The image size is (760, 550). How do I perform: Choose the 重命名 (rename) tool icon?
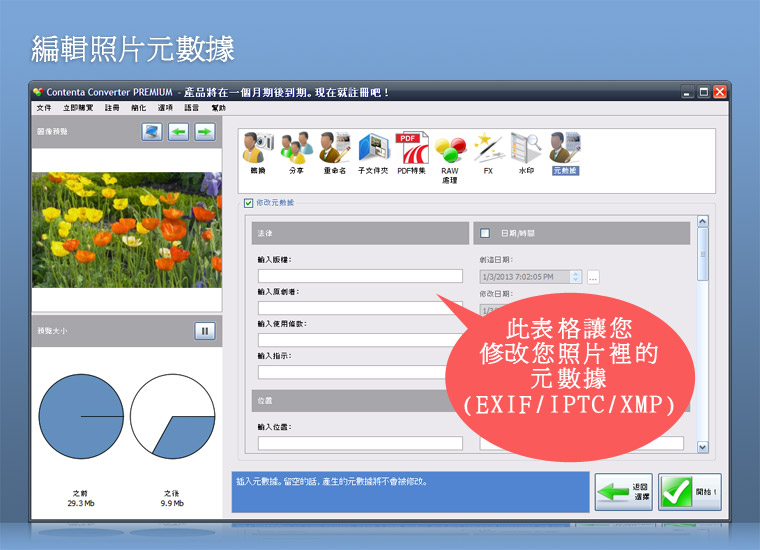tap(334, 153)
